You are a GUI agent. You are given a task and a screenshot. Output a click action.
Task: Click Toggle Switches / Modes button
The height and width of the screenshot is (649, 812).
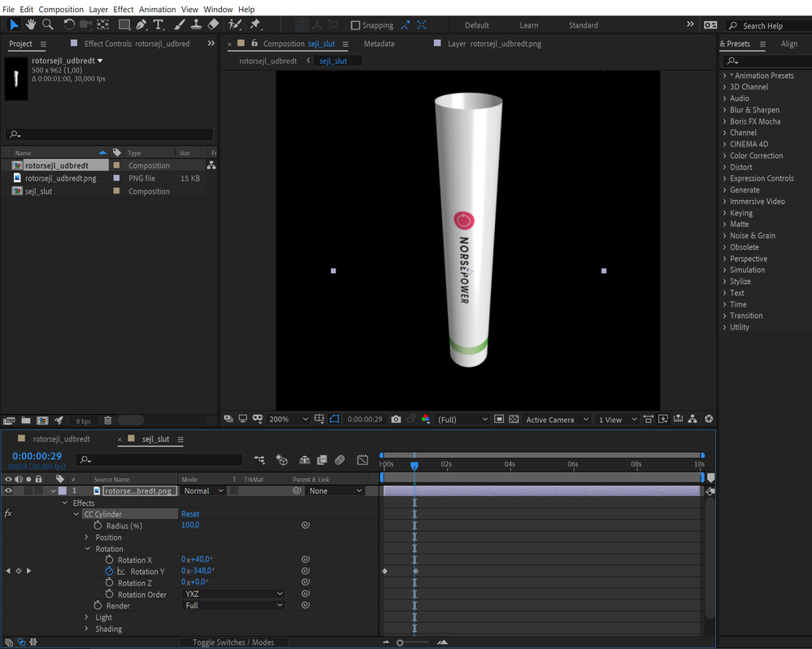[x=234, y=642]
